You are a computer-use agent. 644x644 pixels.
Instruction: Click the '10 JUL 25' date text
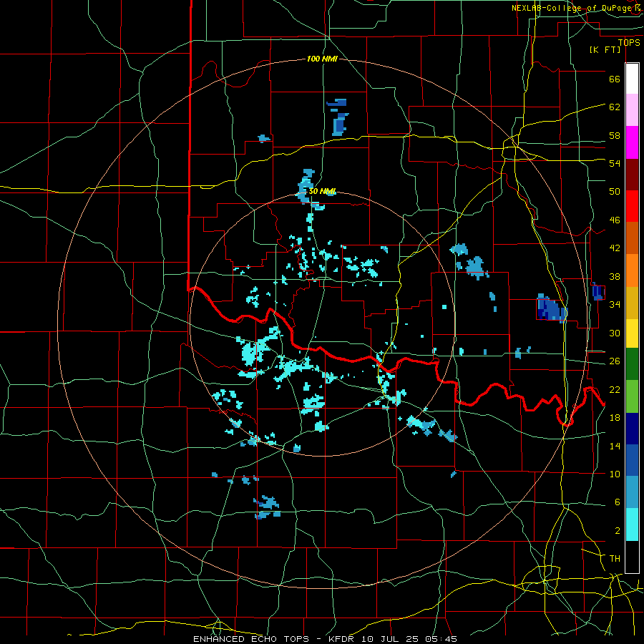[390, 639]
